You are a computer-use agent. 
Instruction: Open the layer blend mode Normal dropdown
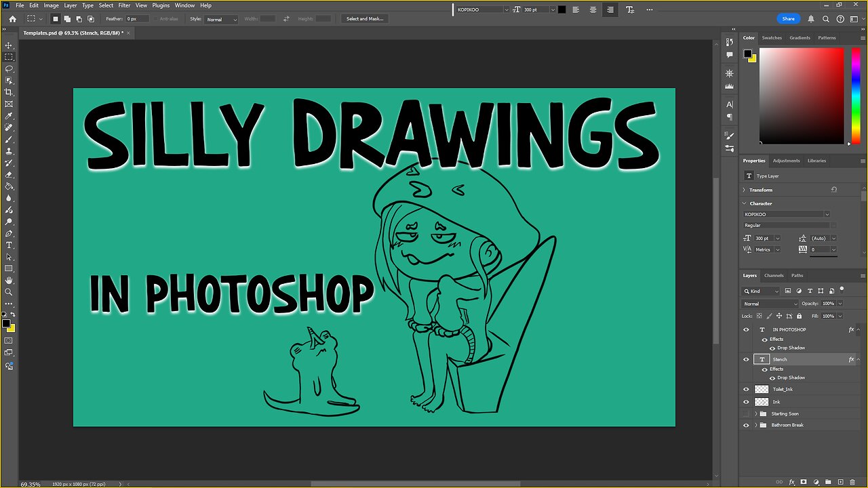pos(770,304)
